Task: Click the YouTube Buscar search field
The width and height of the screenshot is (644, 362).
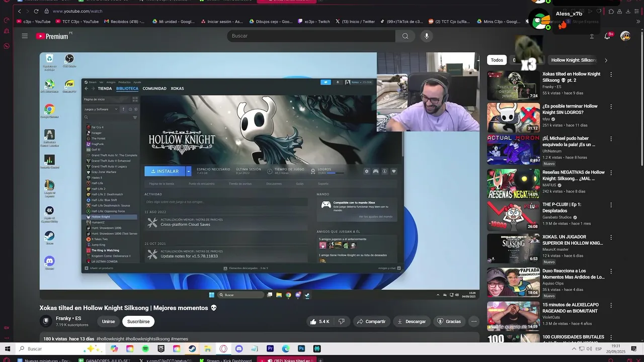Action: click(x=312, y=36)
